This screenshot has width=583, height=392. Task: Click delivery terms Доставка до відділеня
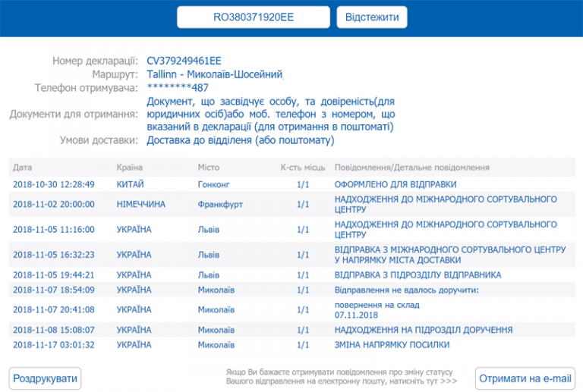pyautogui.click(x=241, y=140)
